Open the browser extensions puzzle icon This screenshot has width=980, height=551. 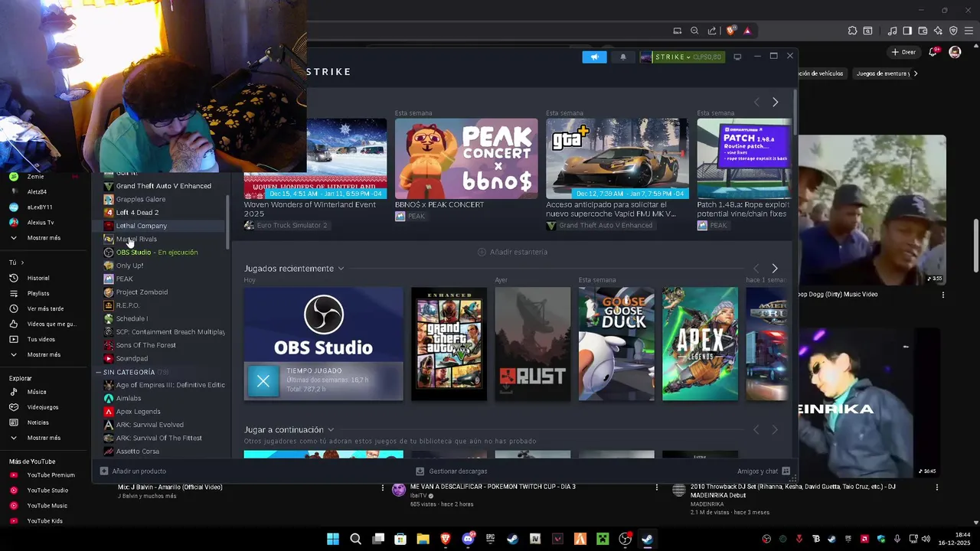click(852, 31)
